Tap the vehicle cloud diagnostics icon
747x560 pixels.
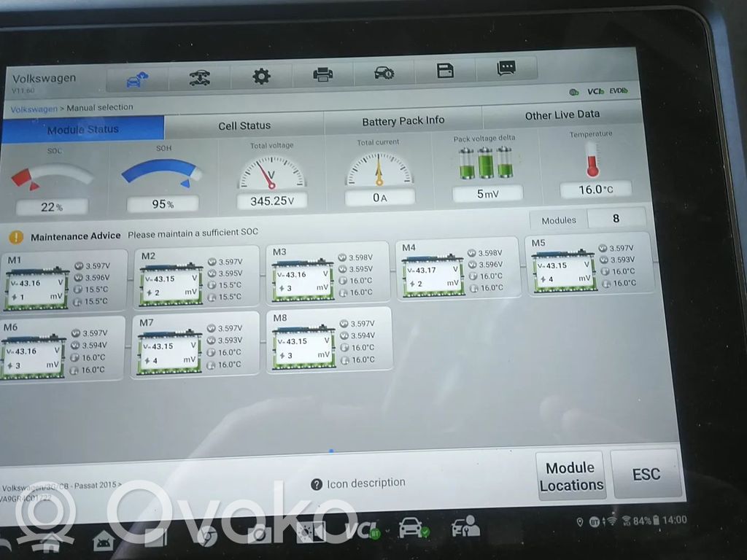pos(137,79)
